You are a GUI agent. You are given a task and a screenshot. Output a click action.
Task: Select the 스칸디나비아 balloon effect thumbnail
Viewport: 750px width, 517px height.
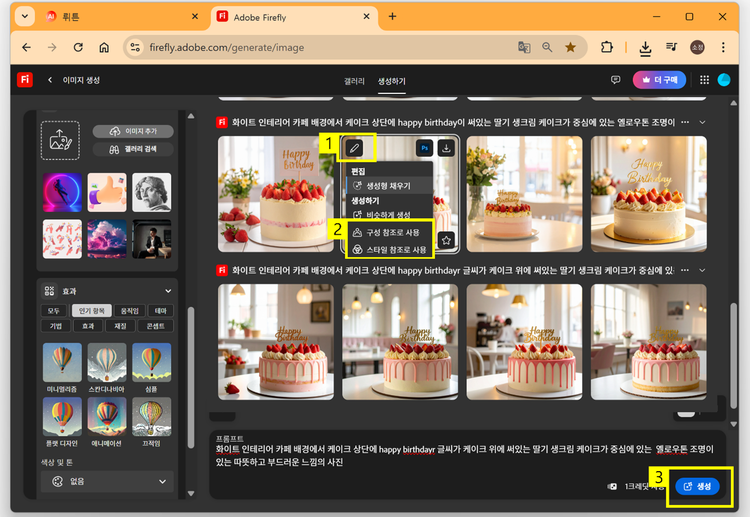(x=107, y=362)
